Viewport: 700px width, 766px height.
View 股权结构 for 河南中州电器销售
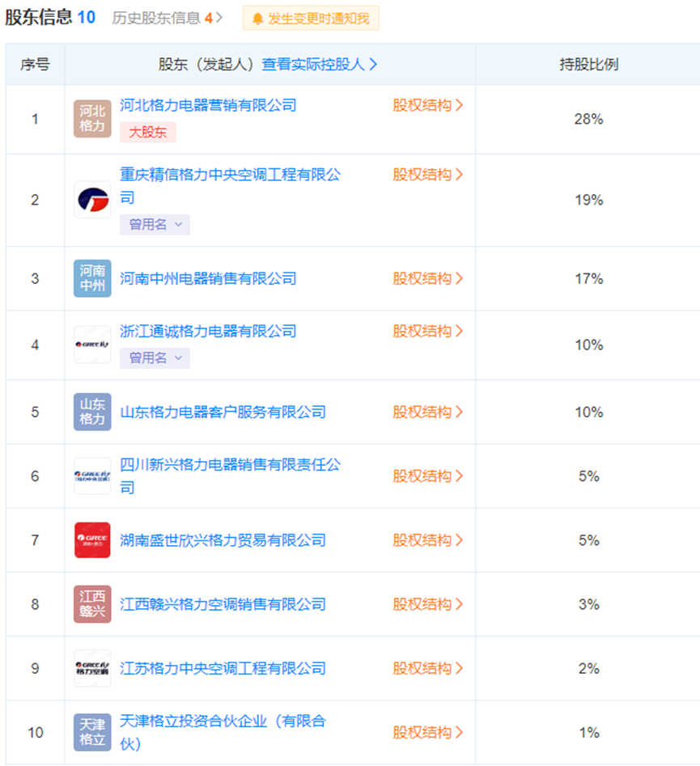(x=428, y=278)
